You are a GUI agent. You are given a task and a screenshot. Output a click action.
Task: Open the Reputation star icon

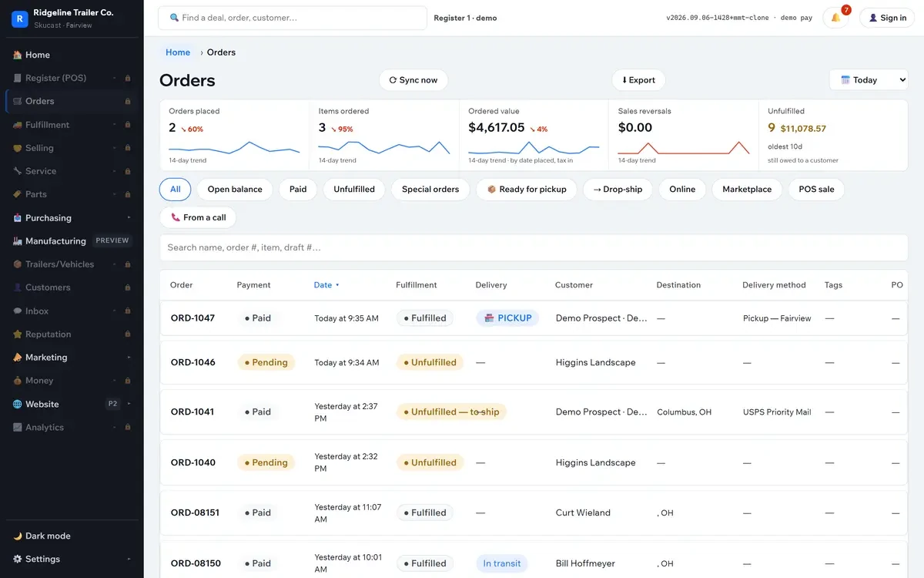click(17, 334)
